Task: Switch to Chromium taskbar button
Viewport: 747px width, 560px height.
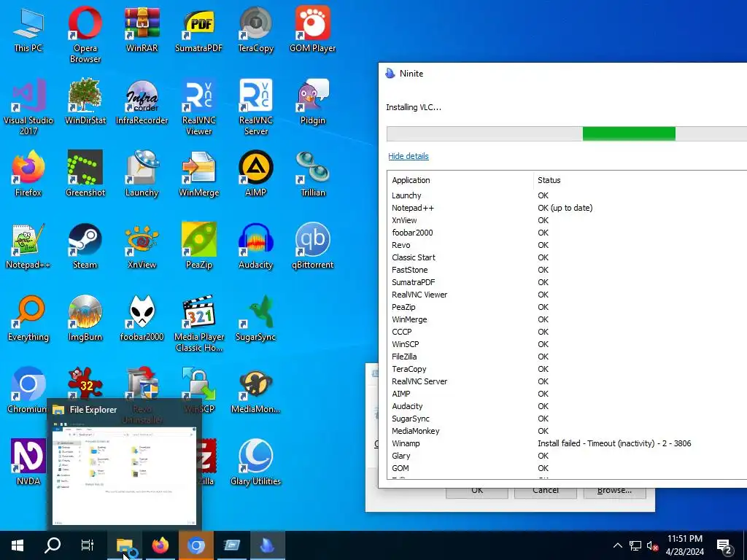Action: pos(196,545)
